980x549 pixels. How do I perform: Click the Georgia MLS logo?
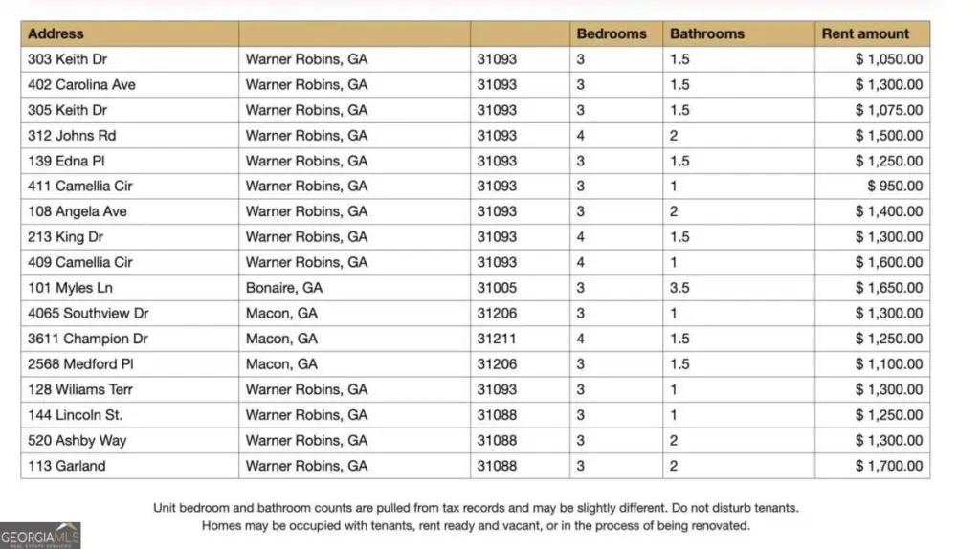coord(40,535)
